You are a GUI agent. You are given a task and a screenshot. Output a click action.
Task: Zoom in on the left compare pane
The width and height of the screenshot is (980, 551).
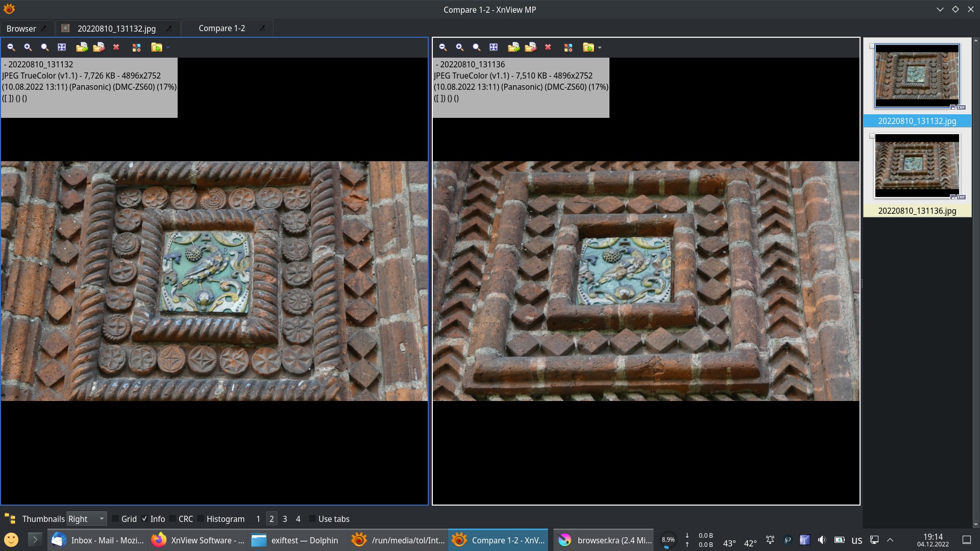(28, 47)
